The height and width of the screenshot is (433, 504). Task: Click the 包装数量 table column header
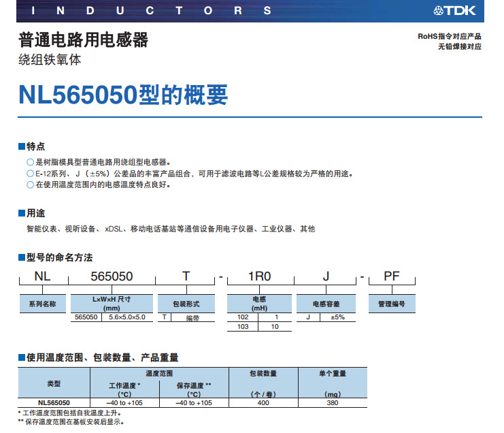[263, 374]
